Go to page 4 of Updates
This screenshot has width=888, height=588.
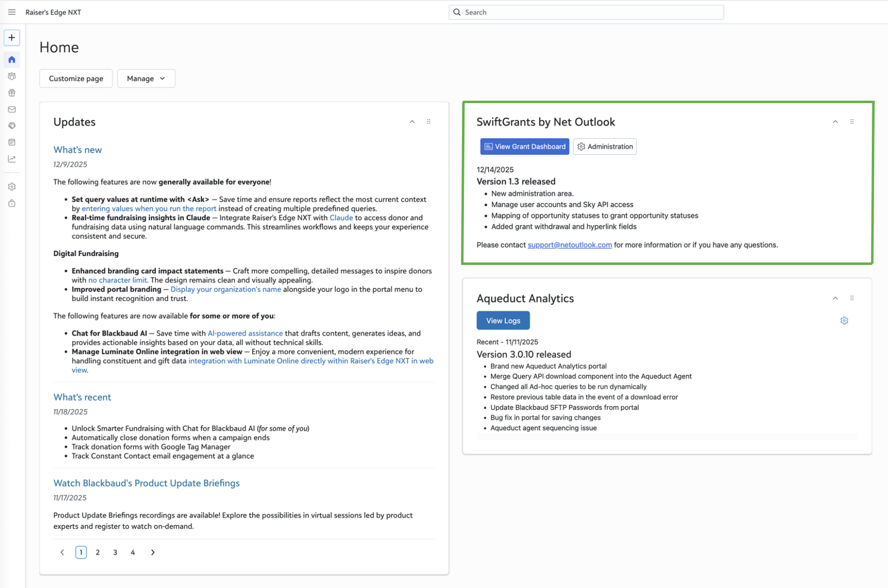point(133,552)
